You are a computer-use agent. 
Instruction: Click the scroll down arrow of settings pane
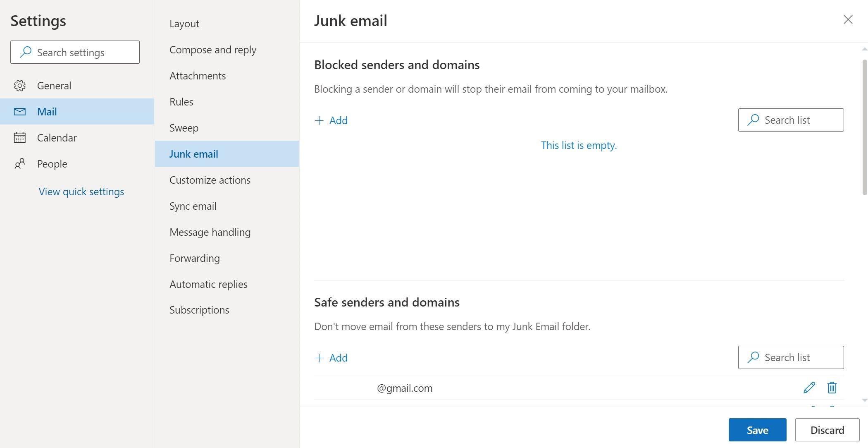point(864,400)
